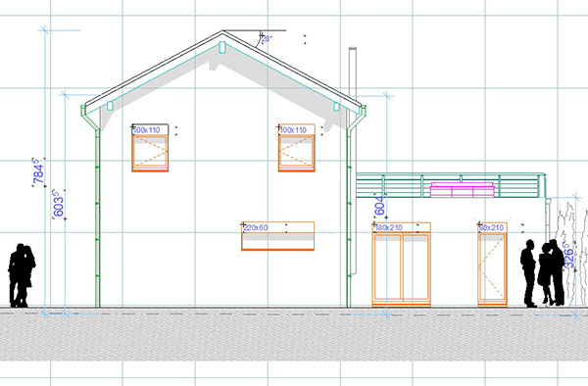
Task: Select the 603⁵ eave height dimension text
Action: pos(58,204)
